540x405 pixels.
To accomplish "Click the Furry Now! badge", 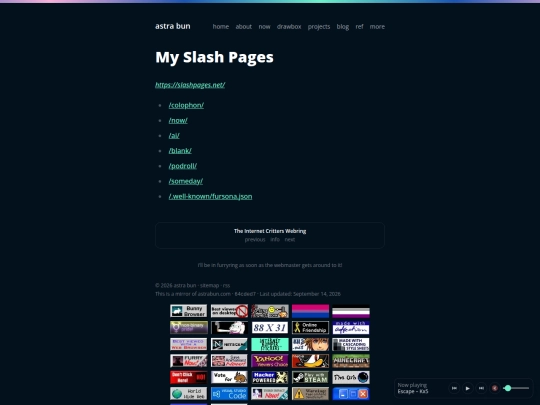I will (189, 361).
